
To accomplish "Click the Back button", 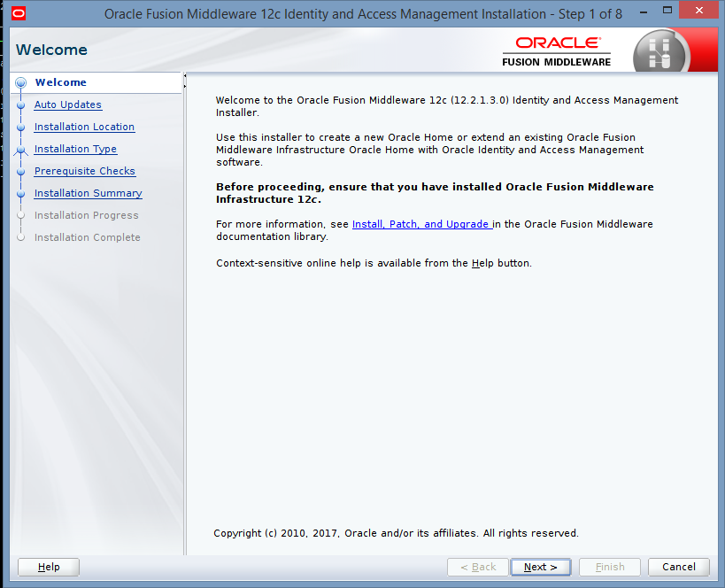I will 478,567.
